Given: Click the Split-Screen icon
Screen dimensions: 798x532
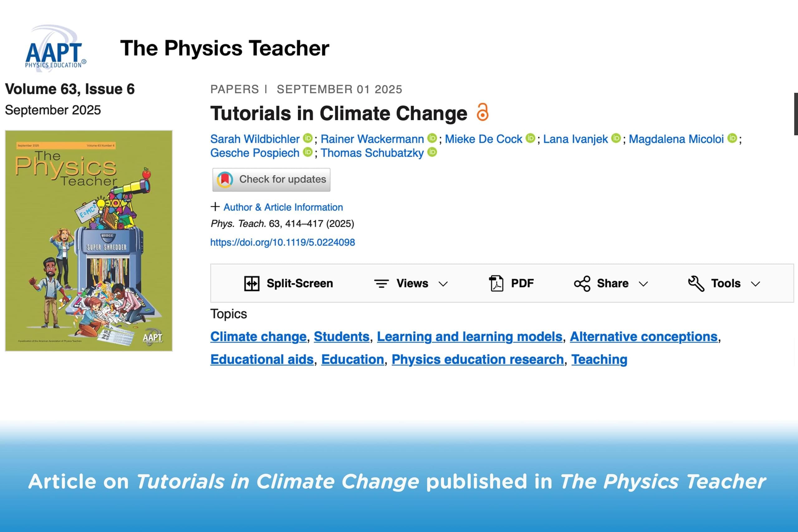Looking at the screenshot, I should click(x=252, y=283).
